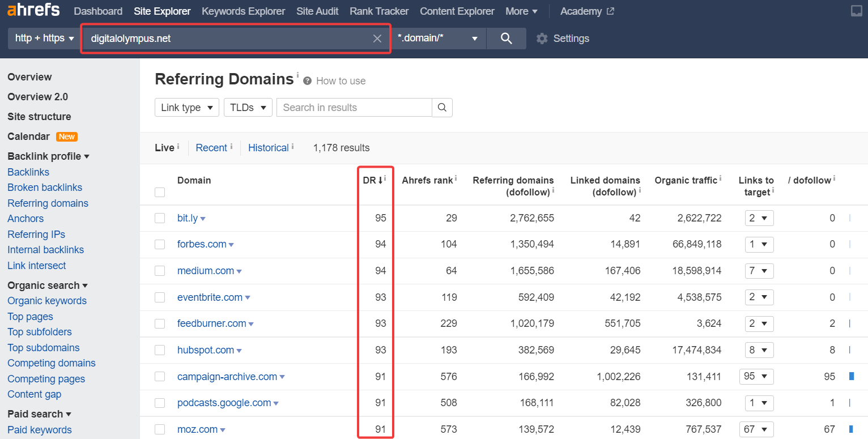Go to Keywords Explorer
The image size is (868, 439).
tap(243, 11)
